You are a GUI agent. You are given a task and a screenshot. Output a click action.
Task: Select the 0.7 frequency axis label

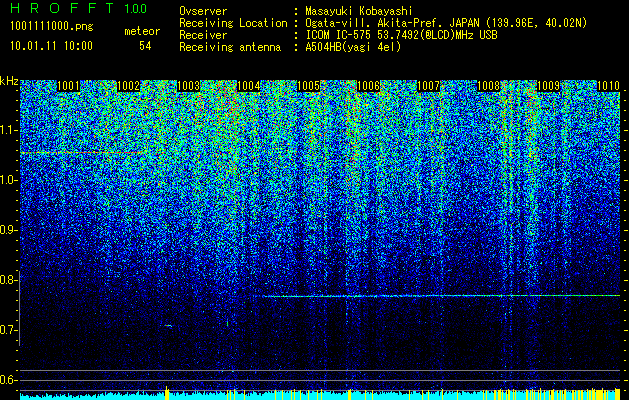pyautogui.click(x=8, y=330)
